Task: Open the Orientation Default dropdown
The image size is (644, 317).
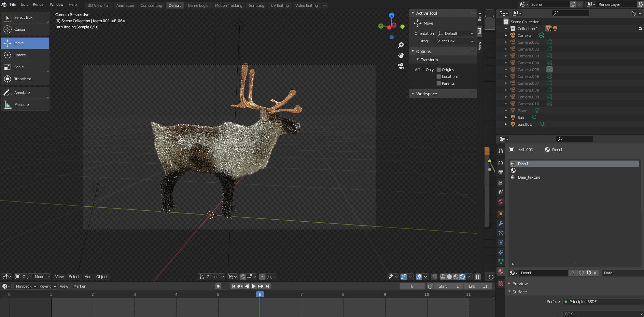Action: point(456,33)
